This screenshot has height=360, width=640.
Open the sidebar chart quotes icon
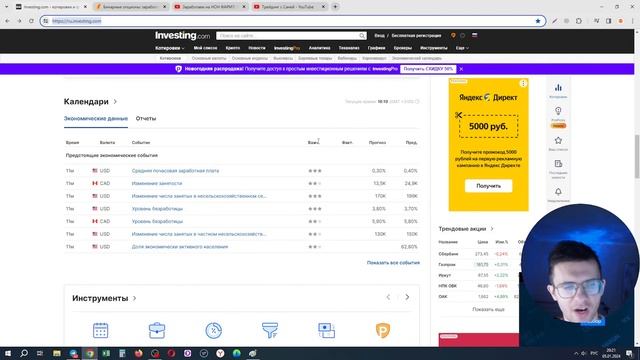tap(558, 88)
